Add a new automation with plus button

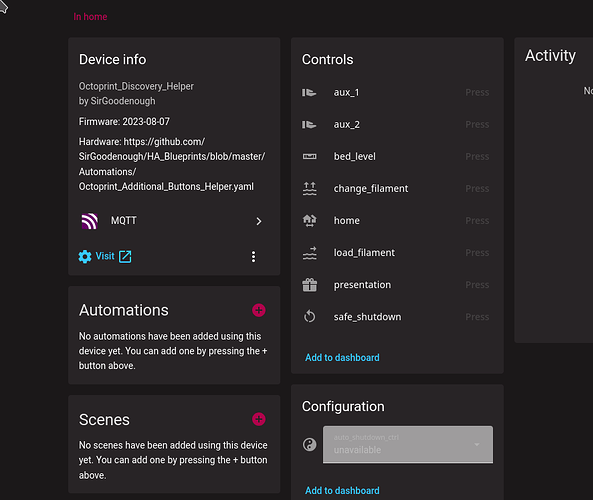(x=259, y=311)
